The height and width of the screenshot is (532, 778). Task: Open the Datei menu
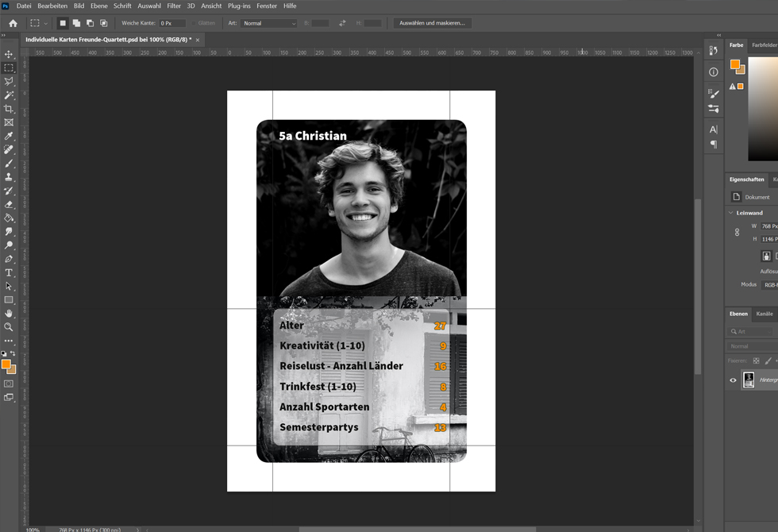pos(24,6)
